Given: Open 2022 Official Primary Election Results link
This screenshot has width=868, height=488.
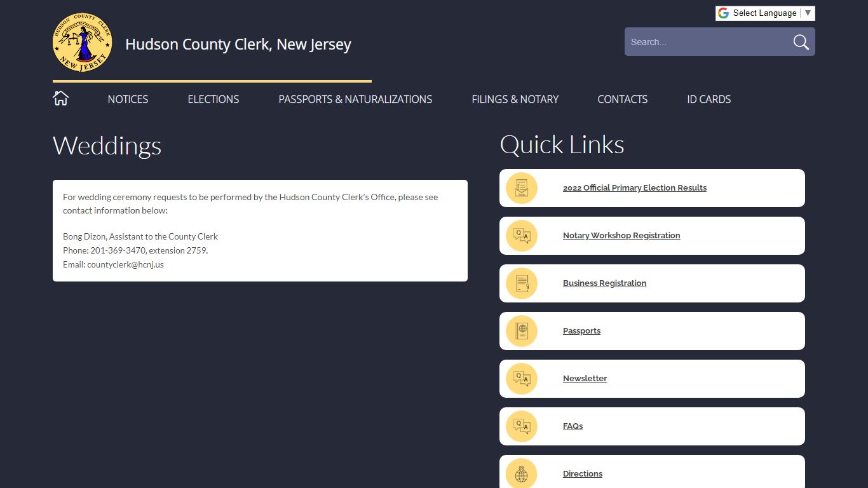Looking at the screenshot, I should coord(635,188).
